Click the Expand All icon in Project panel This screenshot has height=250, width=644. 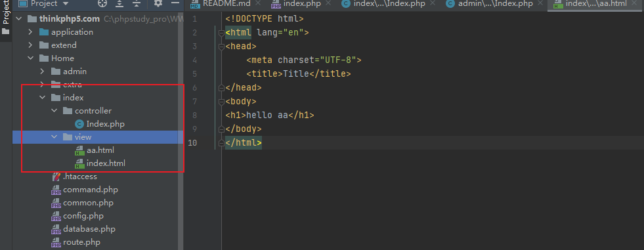(119, 3)
